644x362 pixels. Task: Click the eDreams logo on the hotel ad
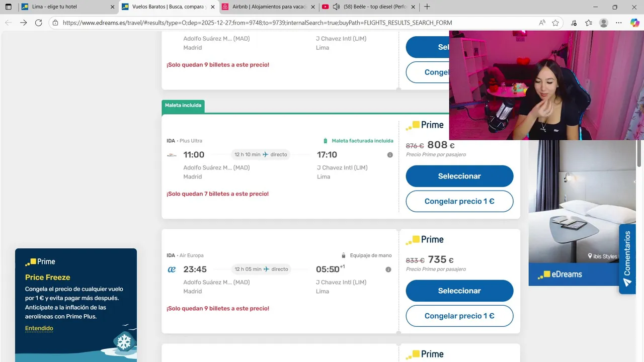click(x=559, y=275)
